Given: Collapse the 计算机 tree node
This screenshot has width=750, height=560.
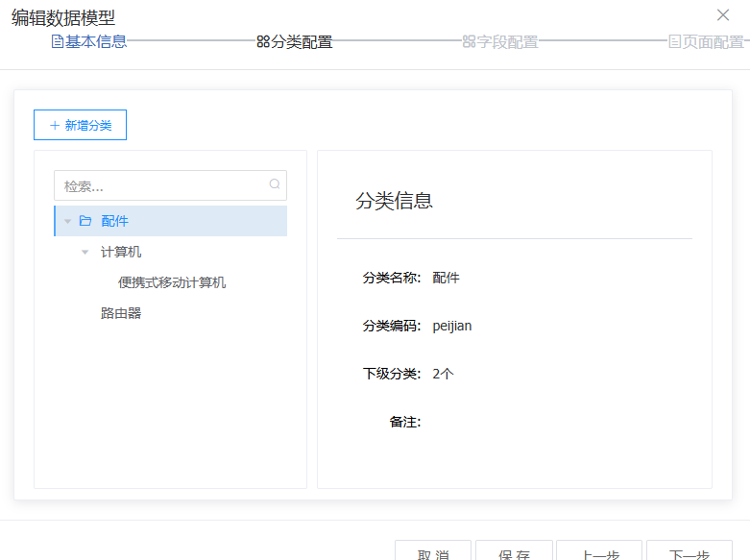Looking at the screenshot, I should [85, 253].
